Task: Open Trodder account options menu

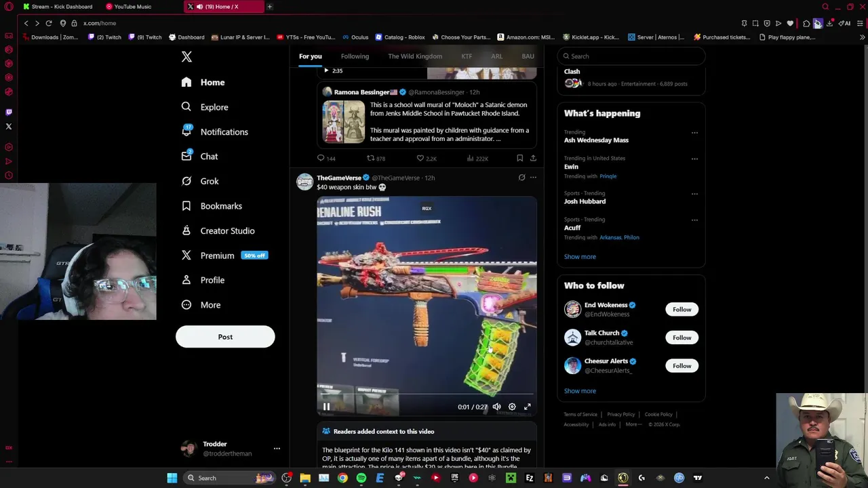Action: pyautogui.click(x=277, y=449)
